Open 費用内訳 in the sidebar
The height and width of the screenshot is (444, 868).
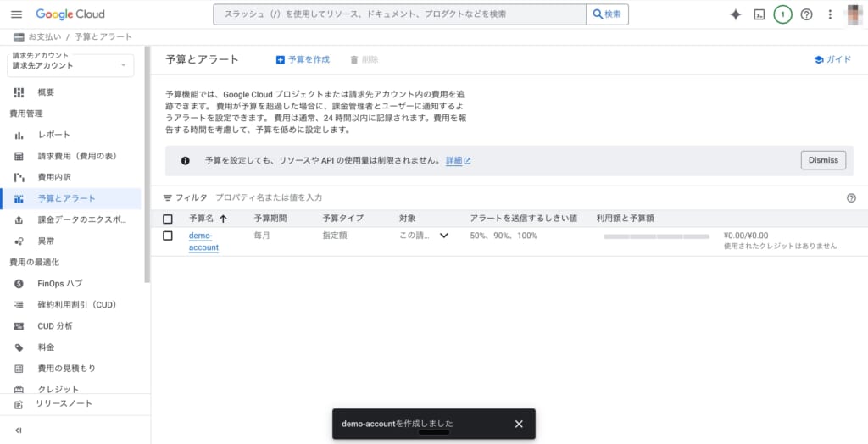coord(71,178)
